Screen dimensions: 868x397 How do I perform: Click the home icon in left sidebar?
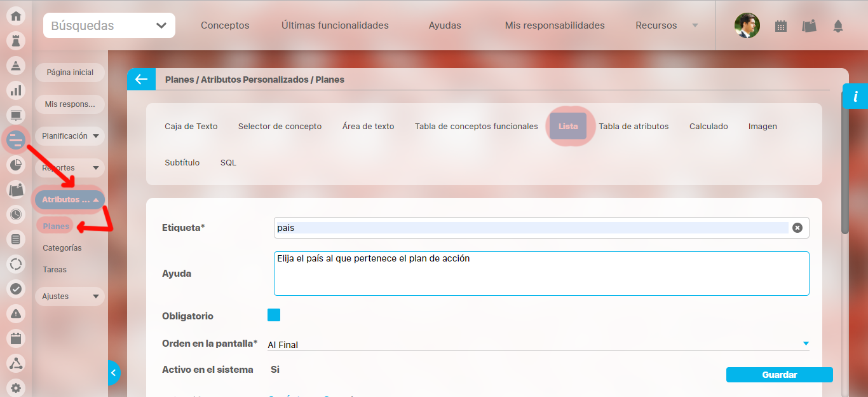tap(16, 16)
